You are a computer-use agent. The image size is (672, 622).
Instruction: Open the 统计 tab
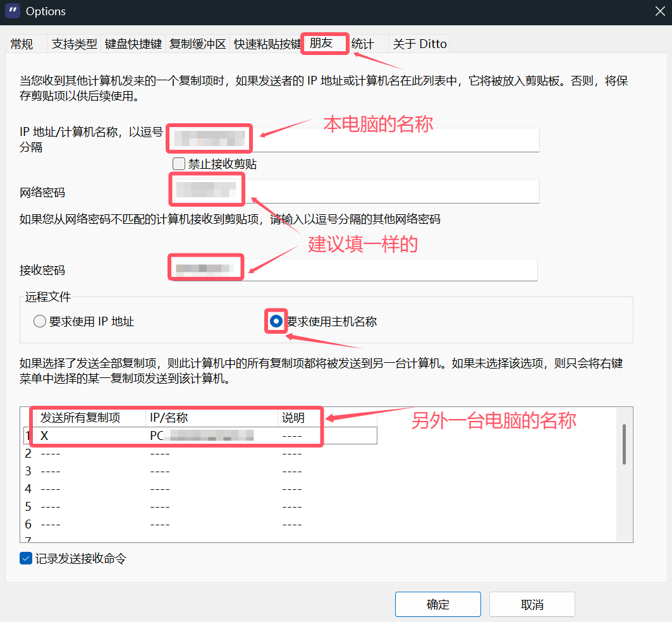point(362,44)
